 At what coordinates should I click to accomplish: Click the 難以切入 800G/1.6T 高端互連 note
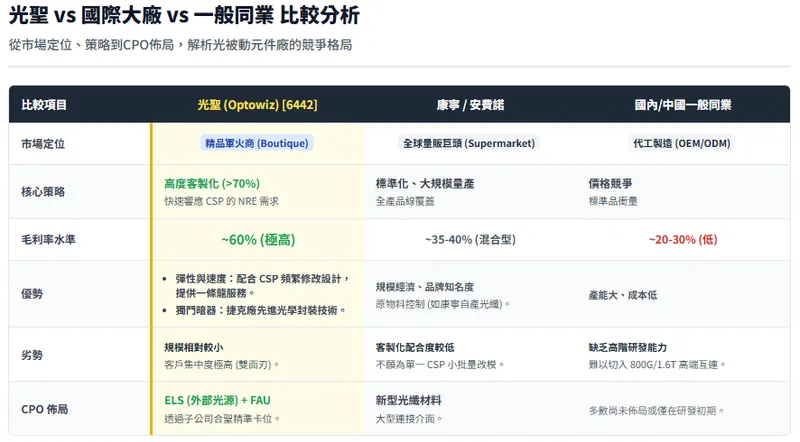[x=657, y=365]
